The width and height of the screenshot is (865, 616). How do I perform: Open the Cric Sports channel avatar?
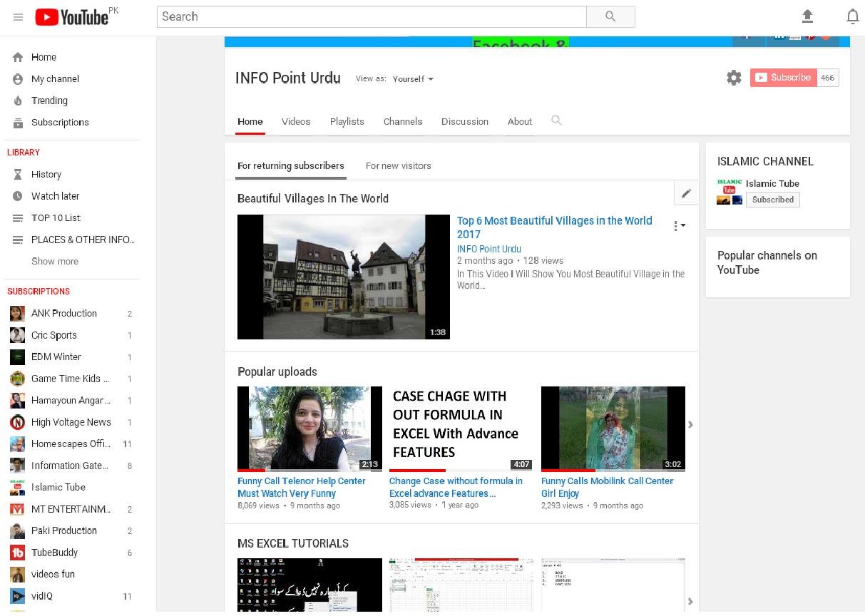[18, 335]
